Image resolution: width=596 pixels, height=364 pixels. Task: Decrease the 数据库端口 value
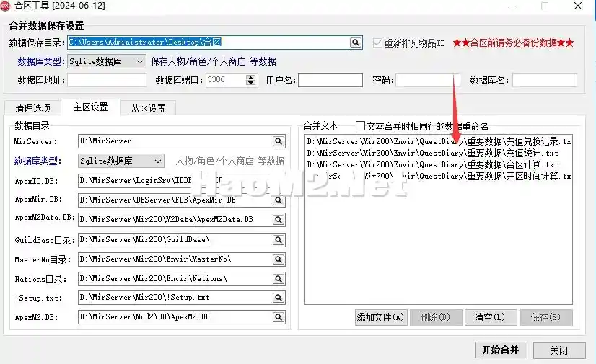(250, 83)
